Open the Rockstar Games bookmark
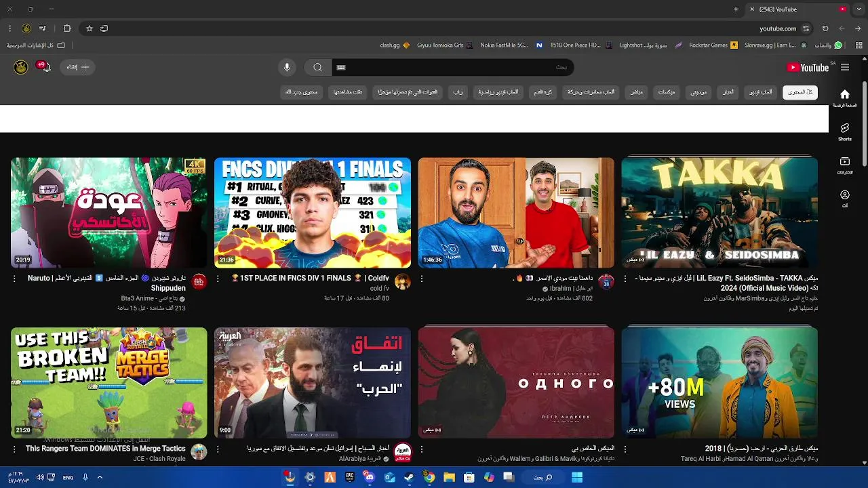 click(713, 45)
